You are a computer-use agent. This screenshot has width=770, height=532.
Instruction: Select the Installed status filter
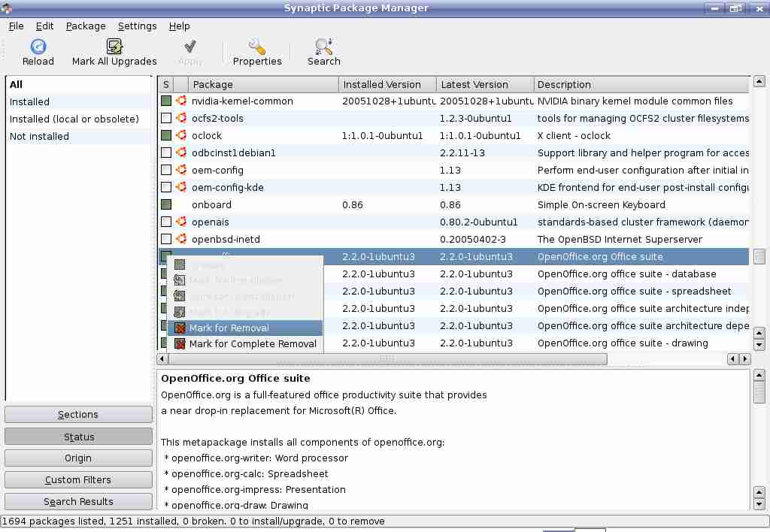[78, 101]
